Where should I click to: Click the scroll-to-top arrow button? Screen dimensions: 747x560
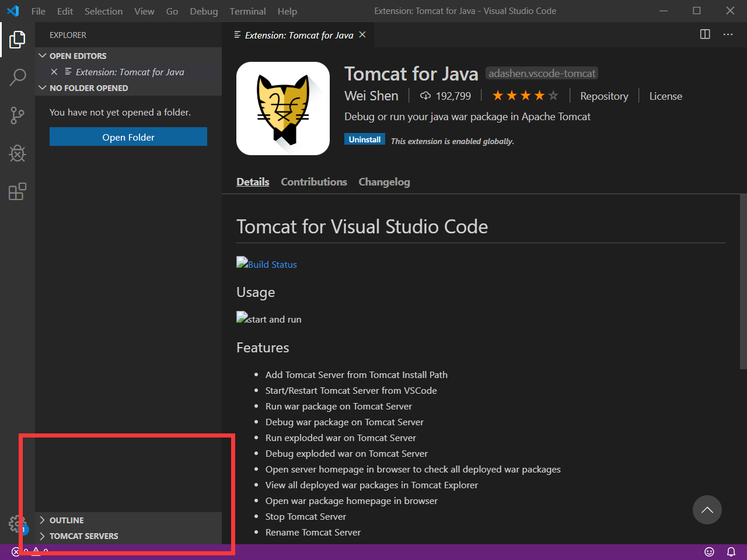click(707, 510)
